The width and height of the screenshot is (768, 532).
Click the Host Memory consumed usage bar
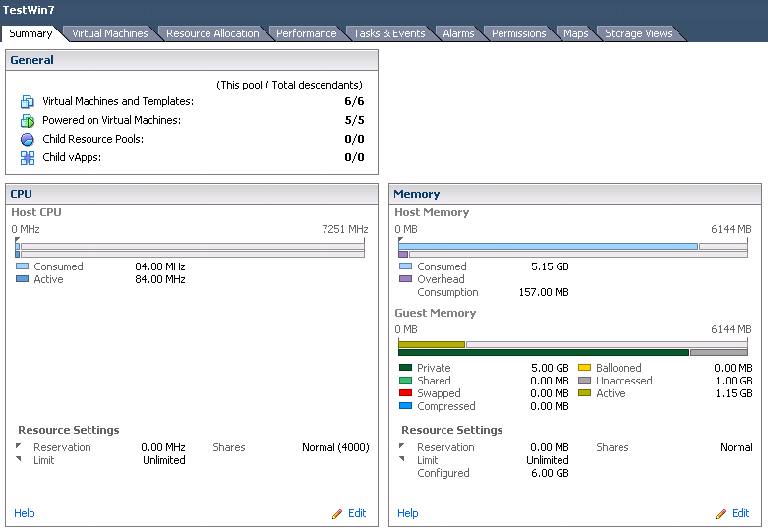point(548,247)
